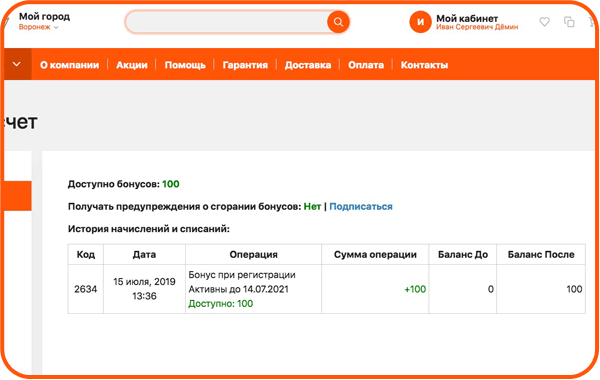Image resolution: width=600 pixels, height=380 pixels.
Task: Click the Баланс До column header
Action: pos(463,254)
